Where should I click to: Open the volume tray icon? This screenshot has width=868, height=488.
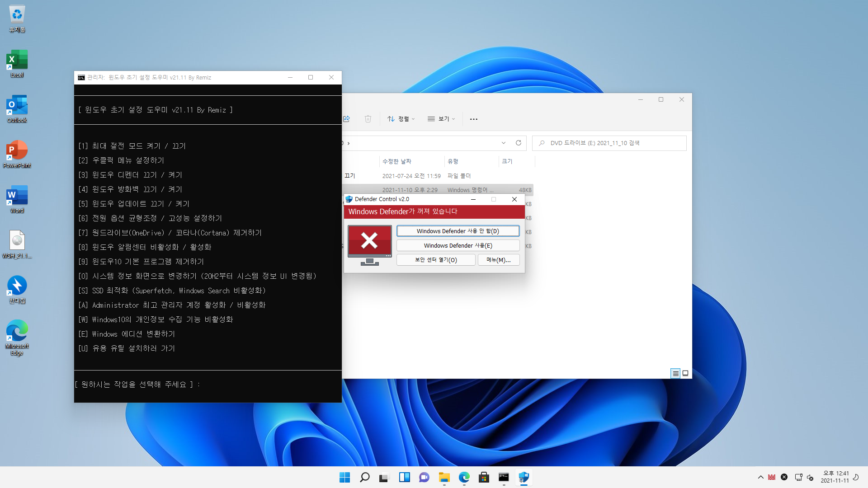point(810,477)
